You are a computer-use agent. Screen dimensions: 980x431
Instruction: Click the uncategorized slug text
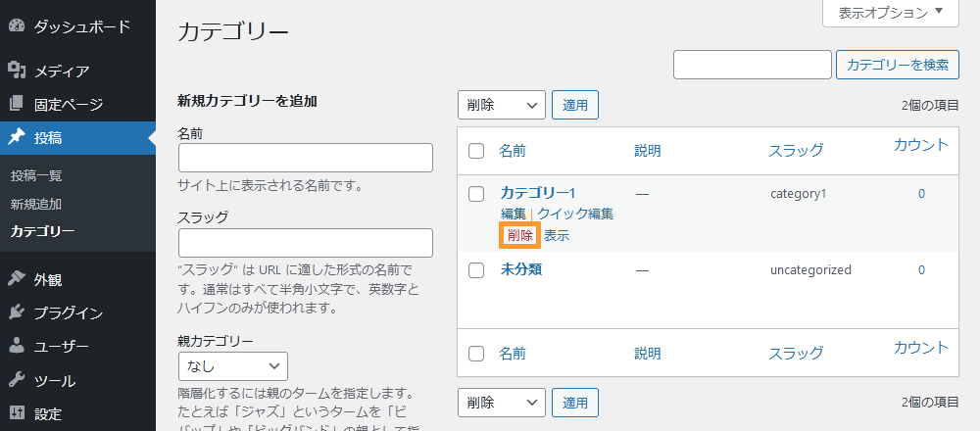[810, 270]
